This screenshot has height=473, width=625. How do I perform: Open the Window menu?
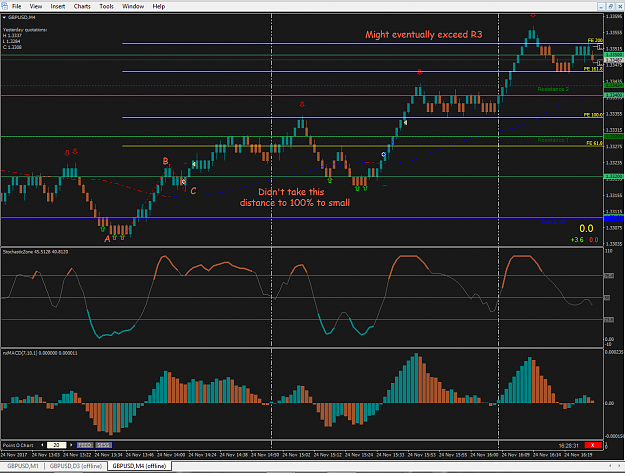(x=133, y=6)
